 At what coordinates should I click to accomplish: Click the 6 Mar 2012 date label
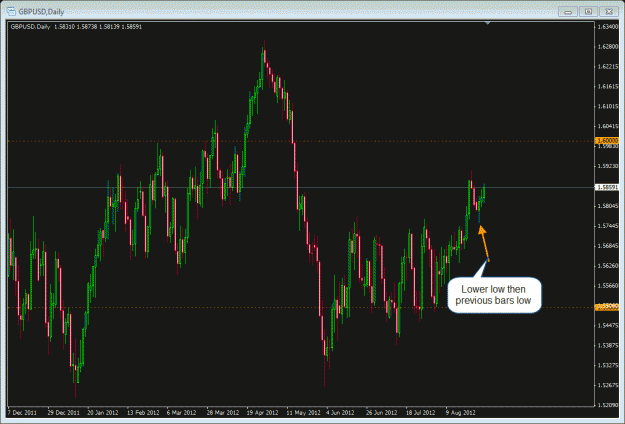click(181, 413)
